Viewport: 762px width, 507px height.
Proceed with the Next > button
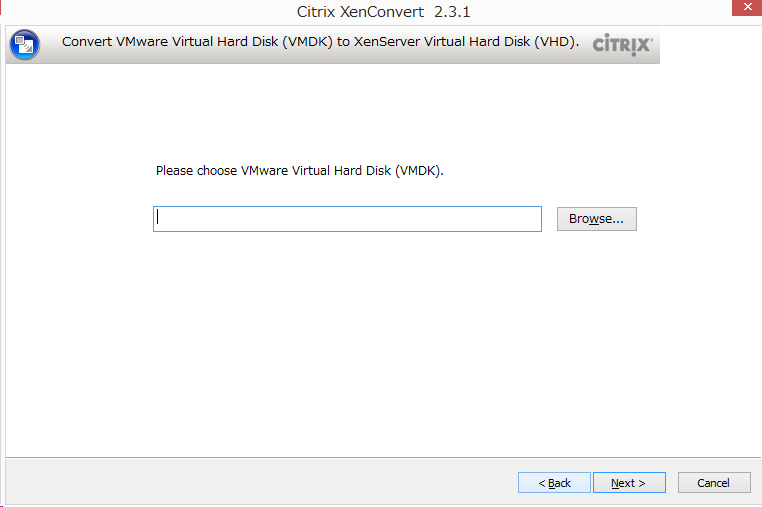(x=629, y=483)
